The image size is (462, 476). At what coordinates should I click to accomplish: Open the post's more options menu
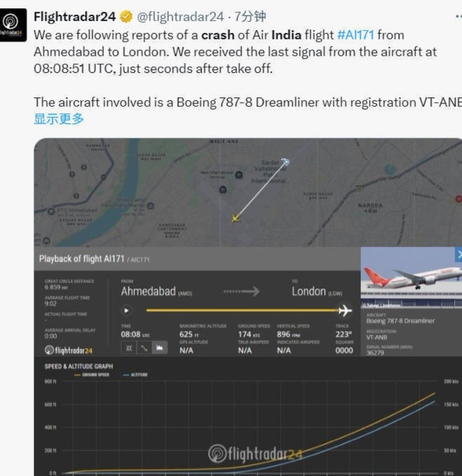tap(458, 16)
